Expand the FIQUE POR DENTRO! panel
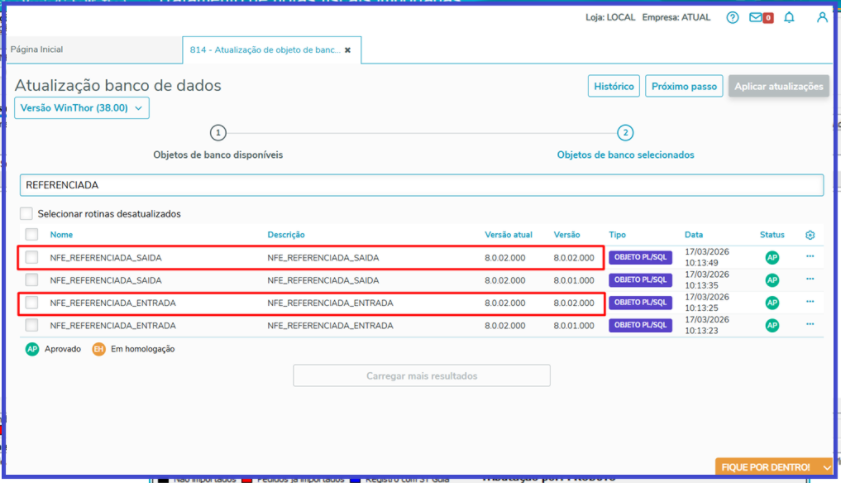The height and width of the screenshot is (483, 841). (775, 467)
